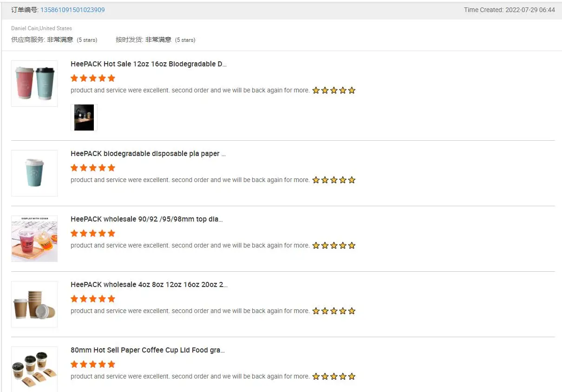This screenshot has height=392, width=562.
Task: Click orange star rating of 4oz 8oz product
Action: [x=93, y=299]
